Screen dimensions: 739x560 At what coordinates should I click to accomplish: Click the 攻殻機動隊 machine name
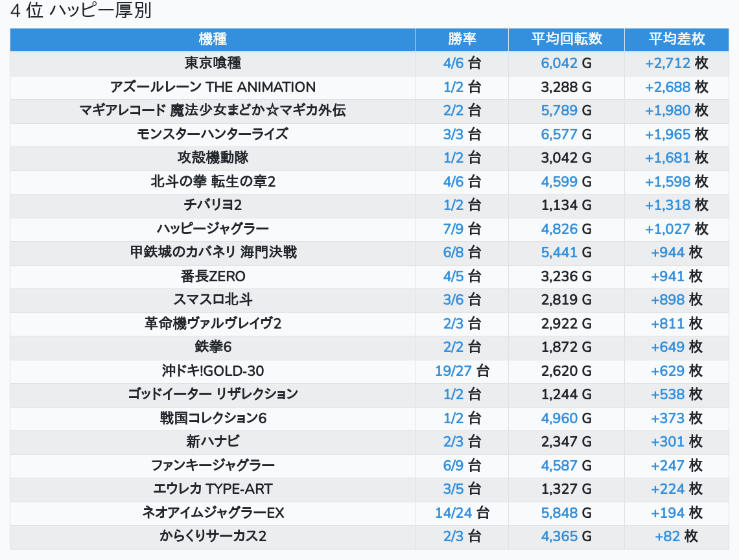point(213,158)
